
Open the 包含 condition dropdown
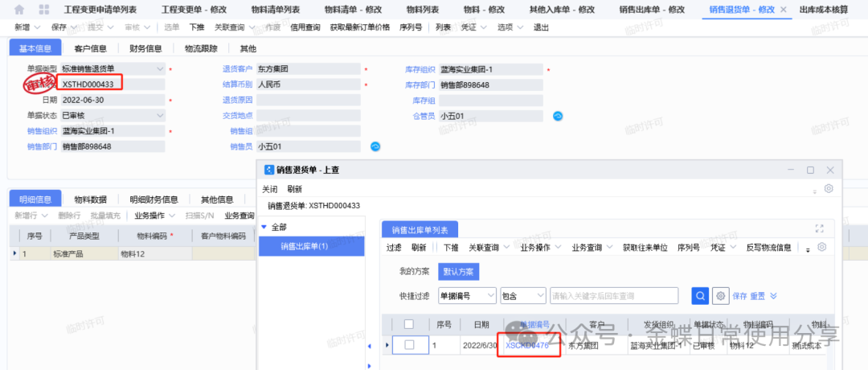point(541,295)
